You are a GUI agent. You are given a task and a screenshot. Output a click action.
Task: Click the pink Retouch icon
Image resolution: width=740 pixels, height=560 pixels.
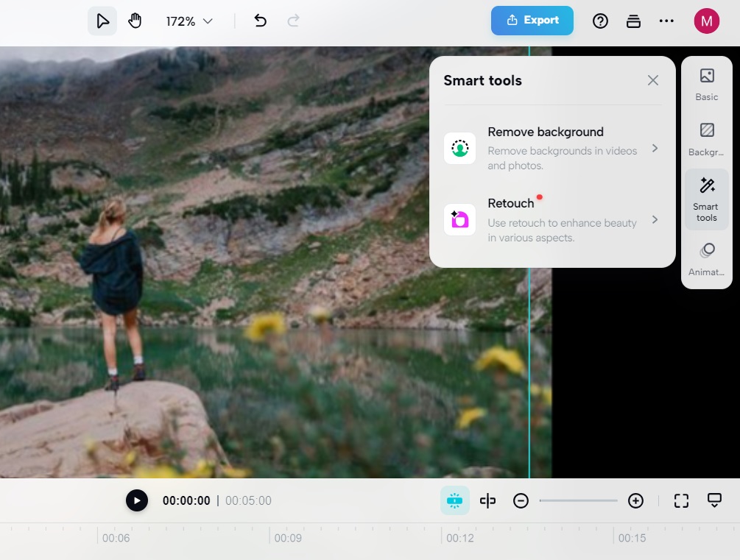[x=459, y=219]
